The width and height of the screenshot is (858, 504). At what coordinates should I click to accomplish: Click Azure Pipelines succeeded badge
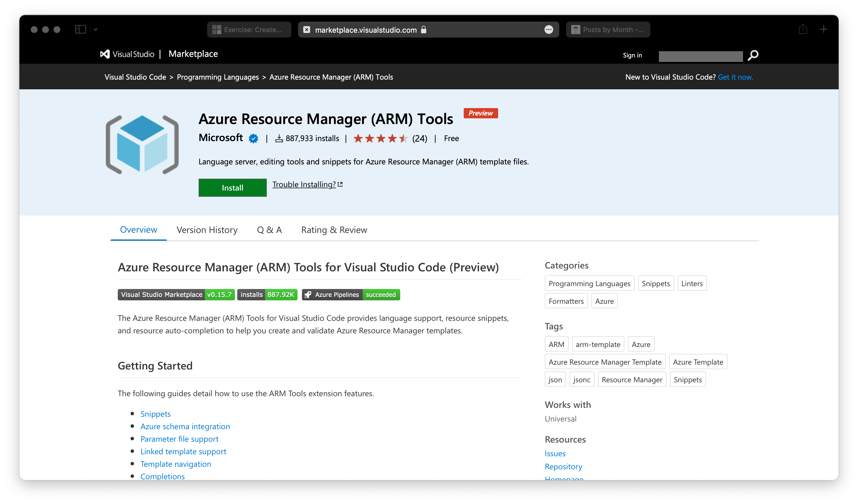351,294
